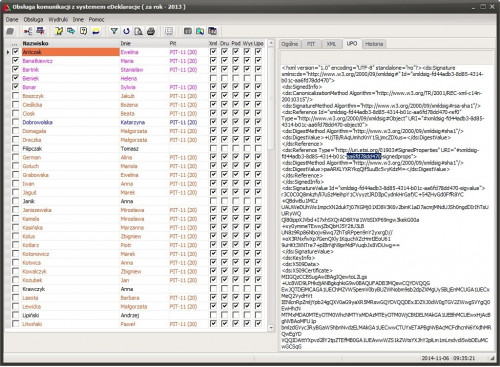Open the Dane menu
The height and width of the screenshot is (367, 500).
[12, 20]
